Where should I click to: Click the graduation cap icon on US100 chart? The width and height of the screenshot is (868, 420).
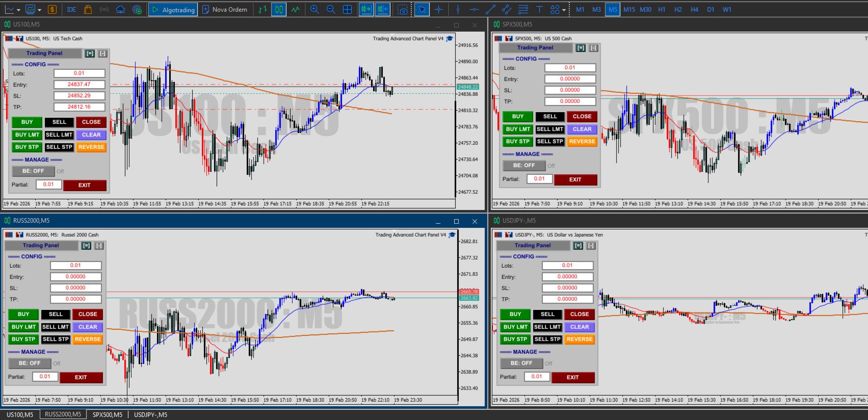click(x=450, y=39)
